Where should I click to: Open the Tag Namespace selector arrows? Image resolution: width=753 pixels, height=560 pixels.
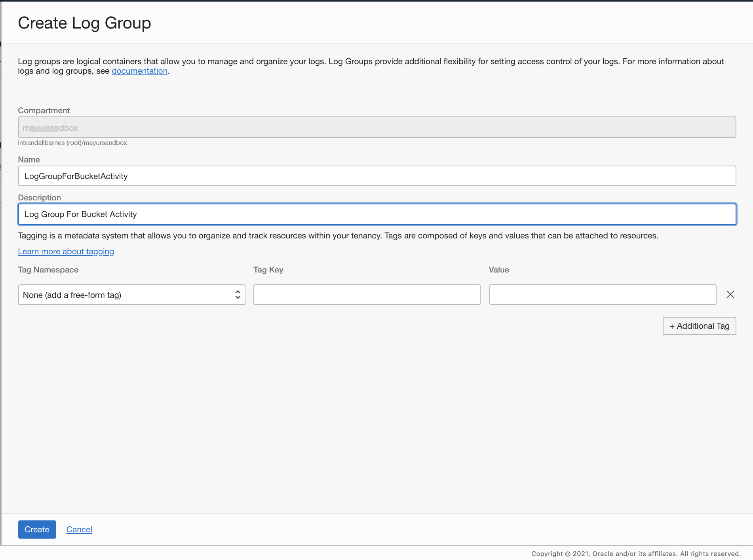[238, 294]
